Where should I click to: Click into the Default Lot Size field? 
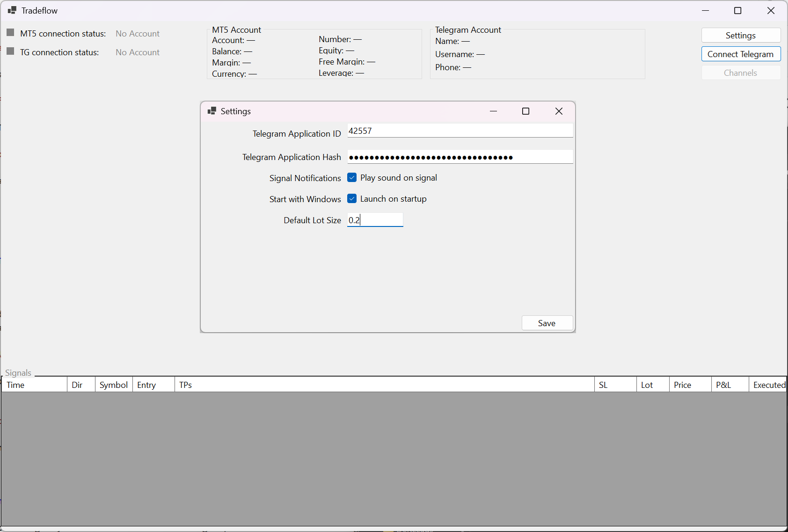coord(375,220)
